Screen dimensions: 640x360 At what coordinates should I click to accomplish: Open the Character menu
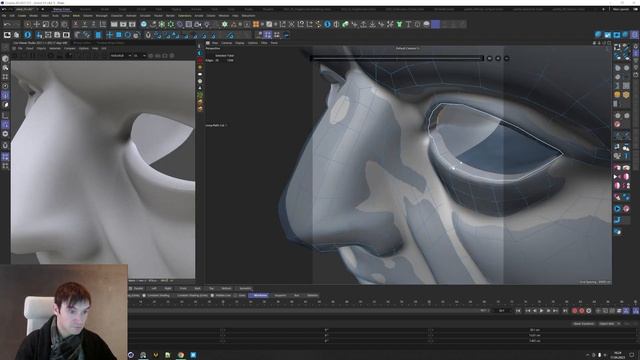coord(117,16)
